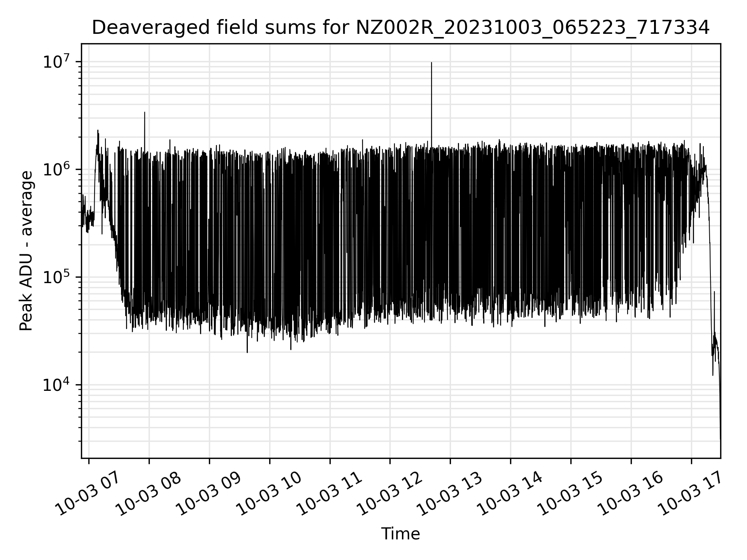Click the '10-03 13' time tick label

point(449,493)
